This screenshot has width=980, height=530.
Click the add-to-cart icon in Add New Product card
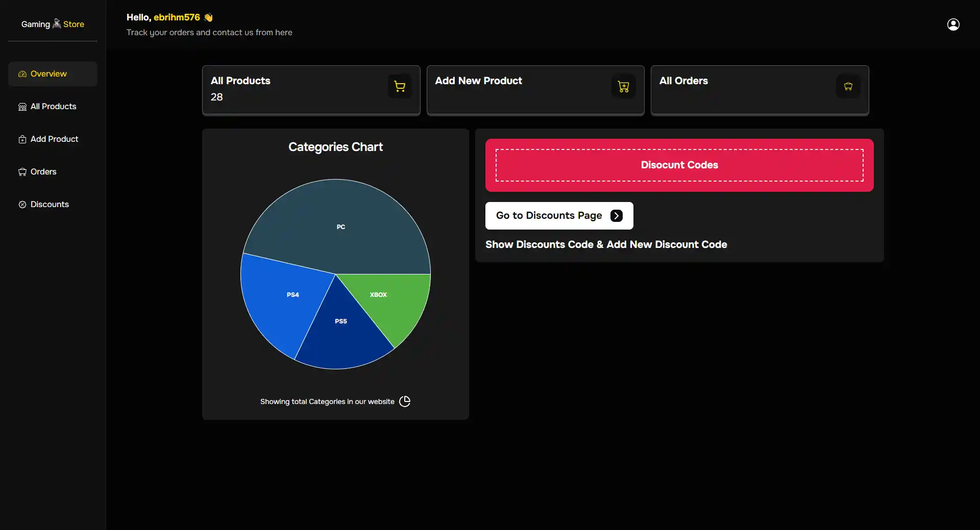(x=623, y=87)
